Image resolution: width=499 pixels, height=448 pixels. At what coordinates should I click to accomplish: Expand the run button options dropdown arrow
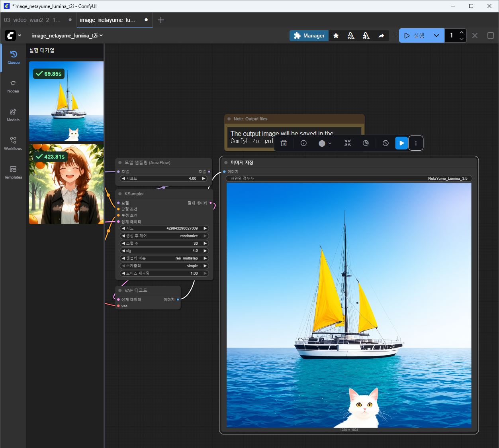436,35
